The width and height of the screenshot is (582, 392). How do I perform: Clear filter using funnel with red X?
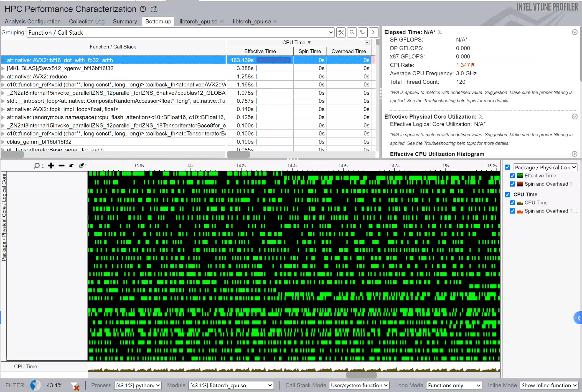[x=75, y=386]
